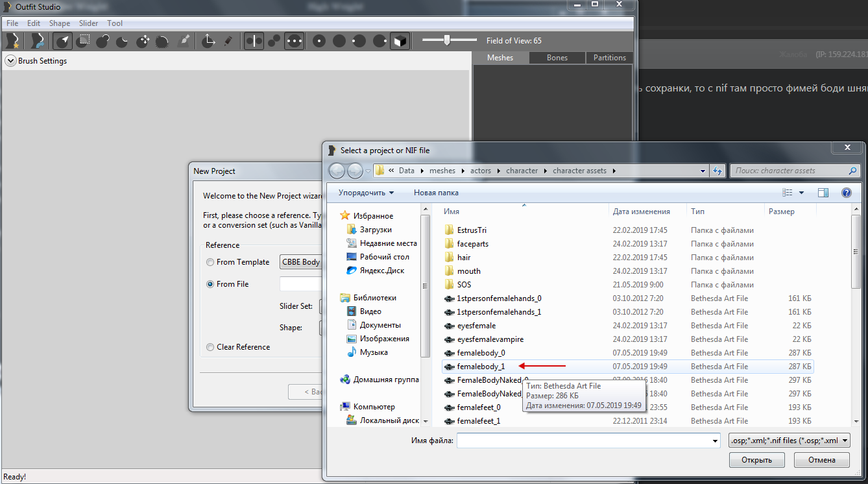
Task: Adjust the Field of View slider
Action: (447, 40)
